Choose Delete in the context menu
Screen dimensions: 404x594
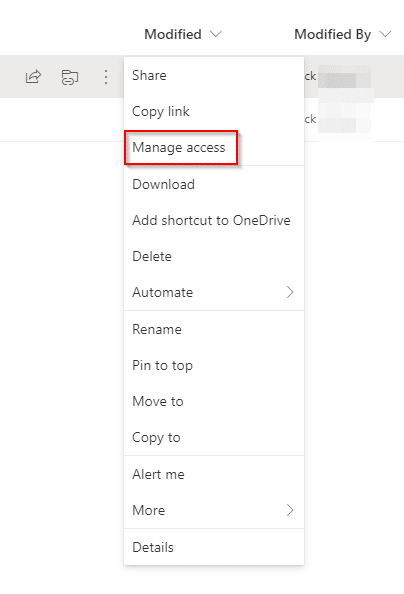click(x=214, y=256)
